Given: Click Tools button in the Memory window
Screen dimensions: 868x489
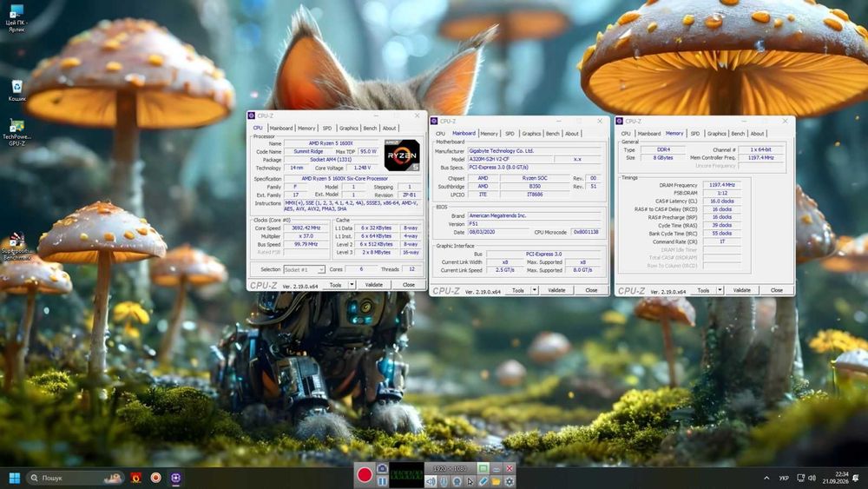Looking at the screenshot, I should [x=704, y=290].
